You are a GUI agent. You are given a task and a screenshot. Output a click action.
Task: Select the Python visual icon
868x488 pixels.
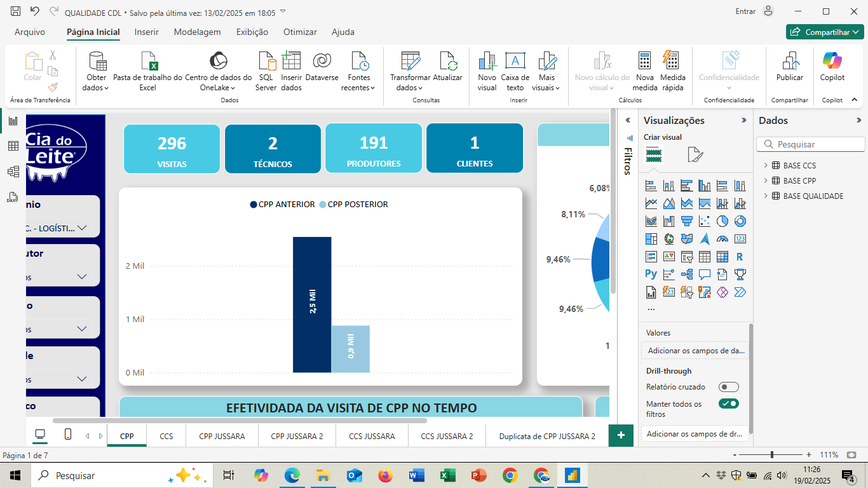tap(651, 274)
